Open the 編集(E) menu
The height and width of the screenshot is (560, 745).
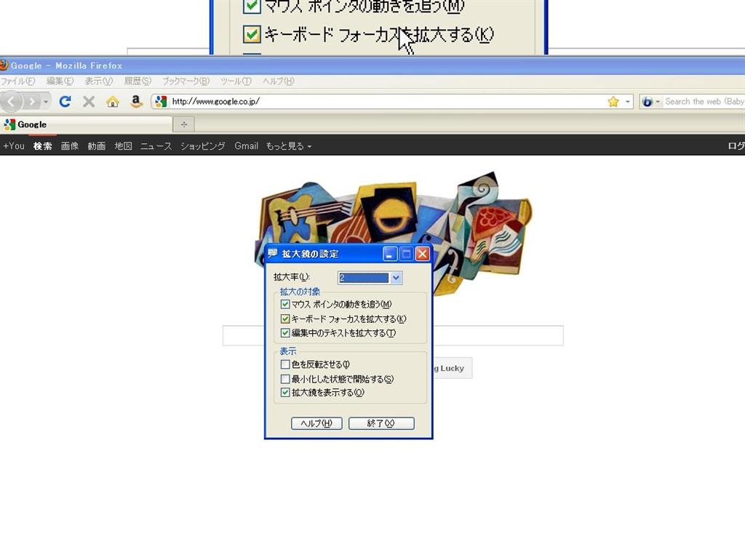coord(60,81)
